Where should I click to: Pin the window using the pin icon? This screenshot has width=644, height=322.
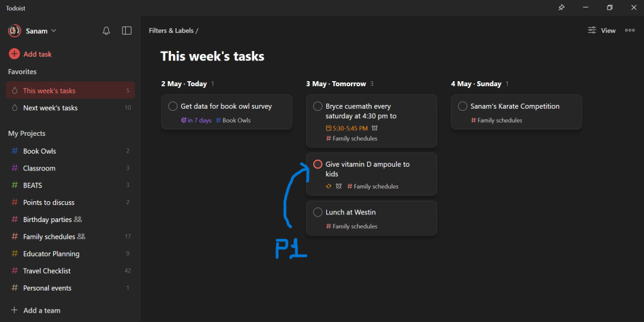point(561,8)
